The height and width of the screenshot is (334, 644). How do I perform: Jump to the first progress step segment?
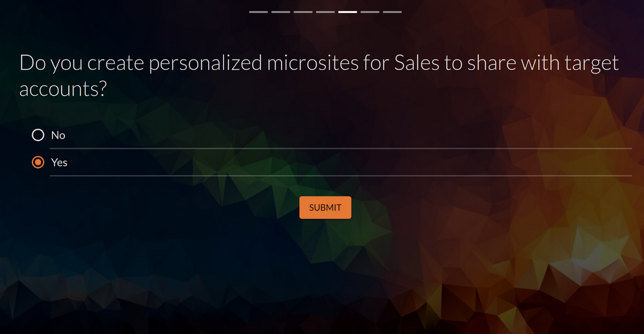(x=258, y=12)
